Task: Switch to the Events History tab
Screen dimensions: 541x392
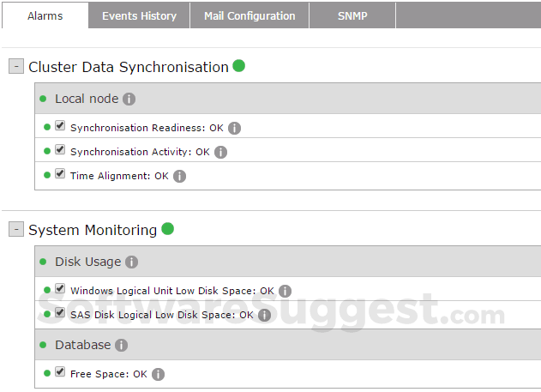Action: click(139, 15)
